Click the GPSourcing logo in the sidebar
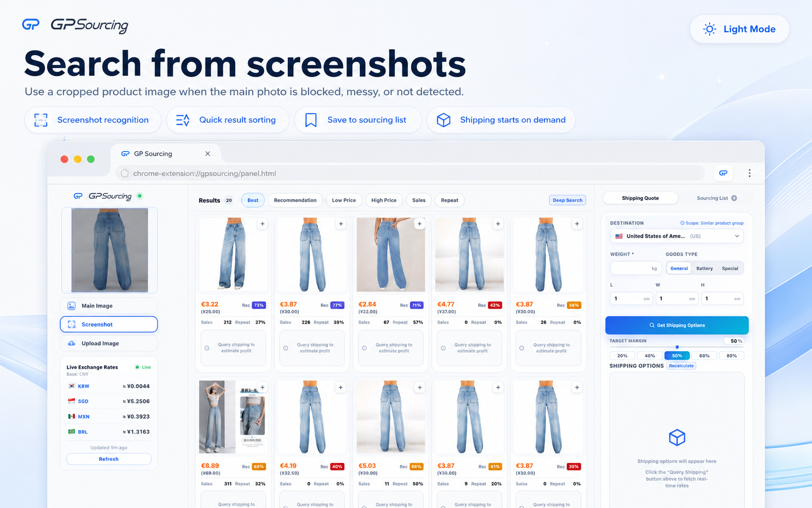The image size is (812, 508). [x=103, y=196]
